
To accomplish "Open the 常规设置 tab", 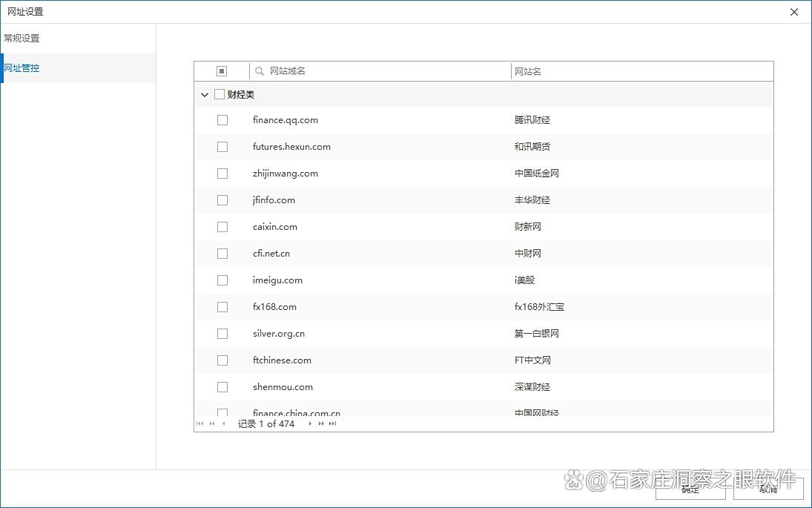I will click(22, 39).
